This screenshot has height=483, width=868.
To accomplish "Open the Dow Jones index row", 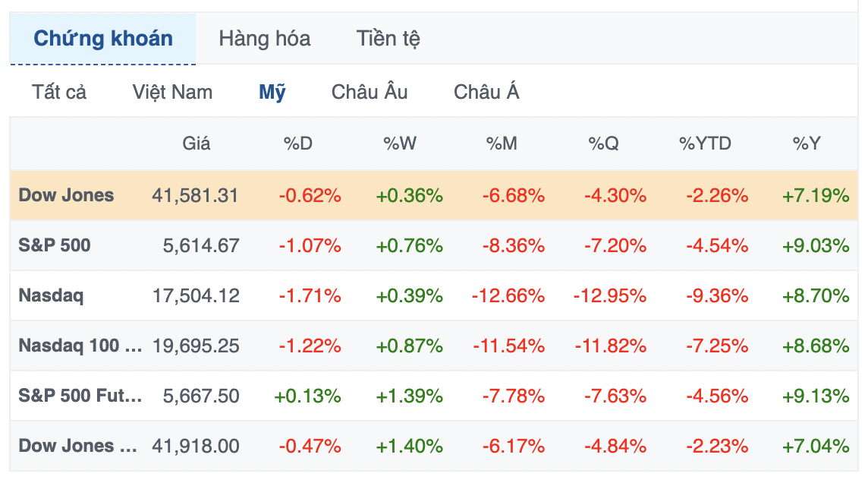I will click(x=434, y=195).
